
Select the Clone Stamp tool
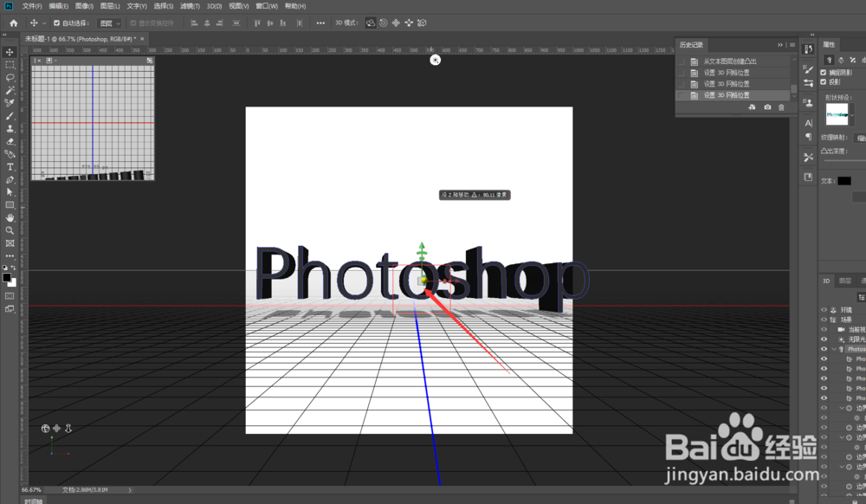point(10,129)
